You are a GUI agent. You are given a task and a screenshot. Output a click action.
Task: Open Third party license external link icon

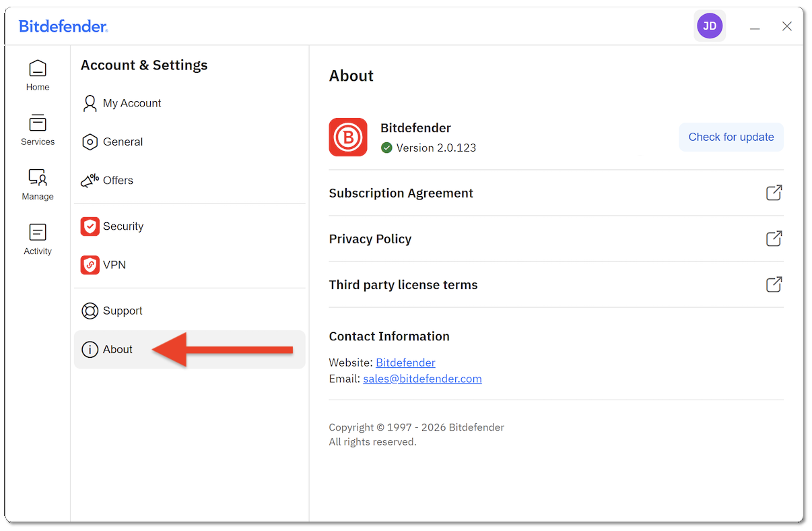point(774,284)
